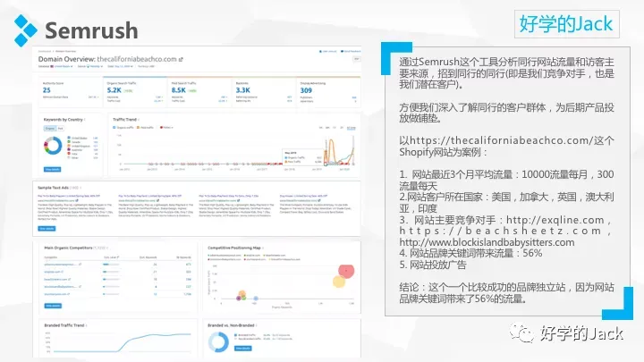The width and height of the screenshot is (644, 362).
Task: Open external link icon next to beachsheetz.com
Action: (x=69, y=279)
